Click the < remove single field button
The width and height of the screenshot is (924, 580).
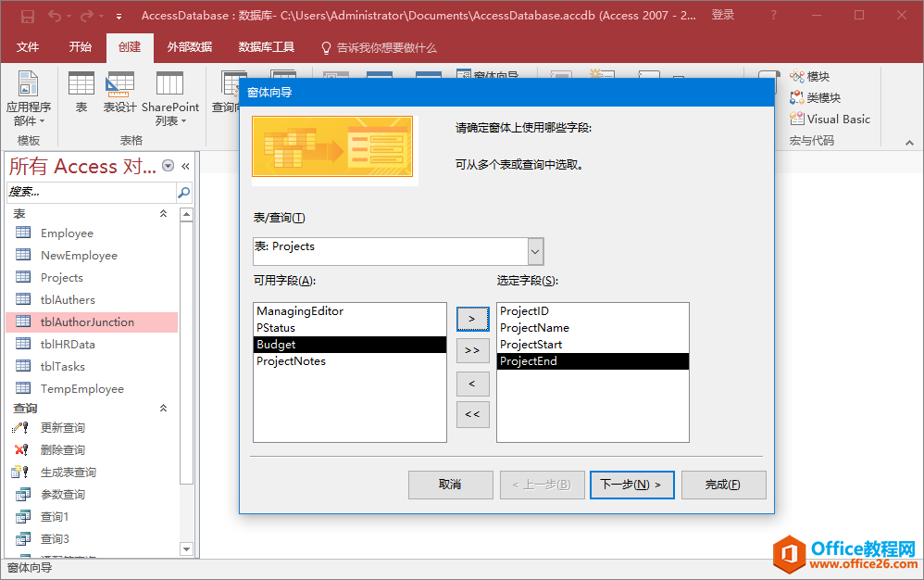pyautogui.click(x=472, y=384)
